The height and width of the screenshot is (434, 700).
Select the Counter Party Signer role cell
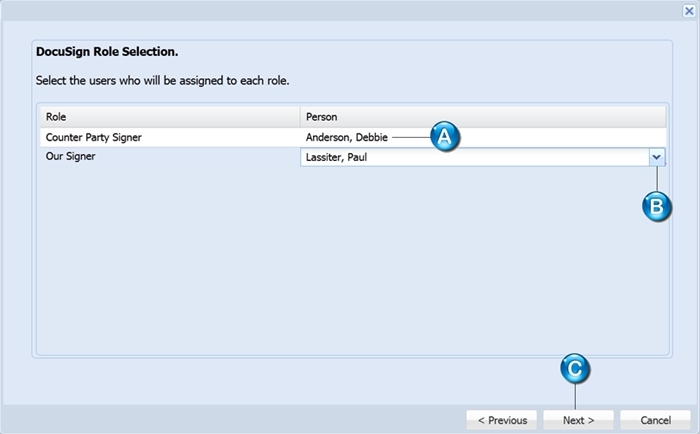(170, 137)
